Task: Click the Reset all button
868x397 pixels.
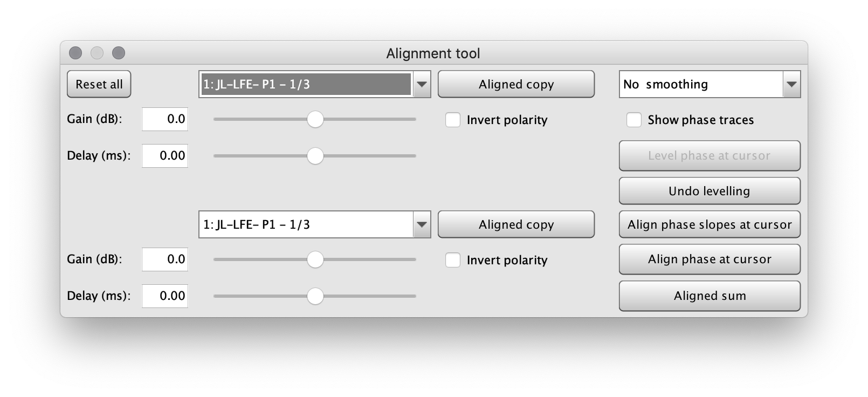Action: pyautogui.click(x=99, y=84)
